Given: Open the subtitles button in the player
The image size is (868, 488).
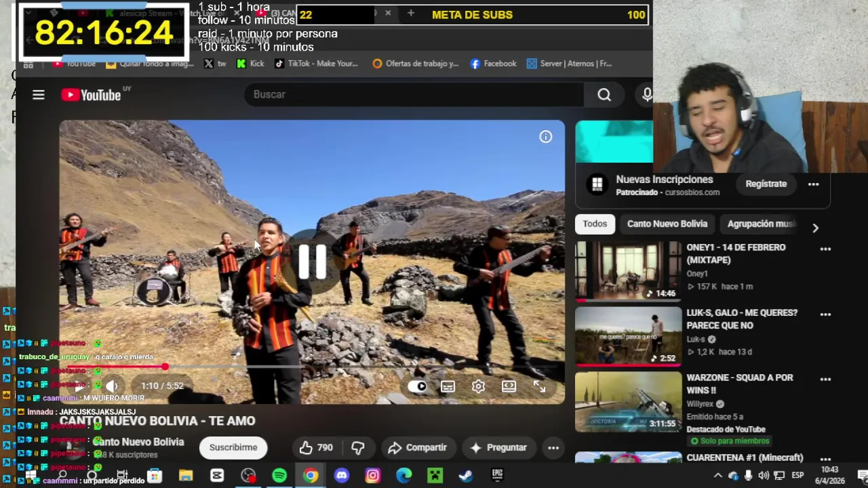Looking at the screenshot, I should pos(448,386).
